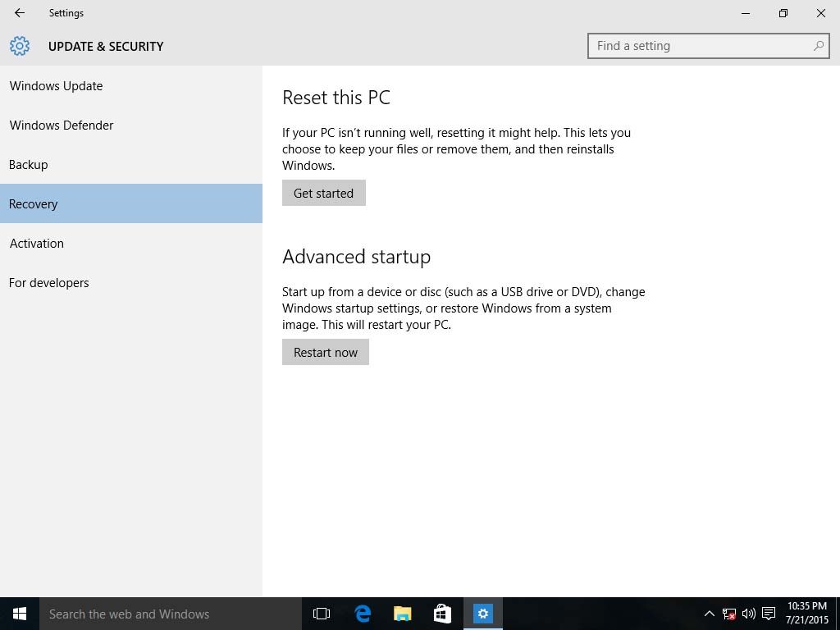840x630 pixels.
Task: Switch to the Activation section
Action: point(37,244)
